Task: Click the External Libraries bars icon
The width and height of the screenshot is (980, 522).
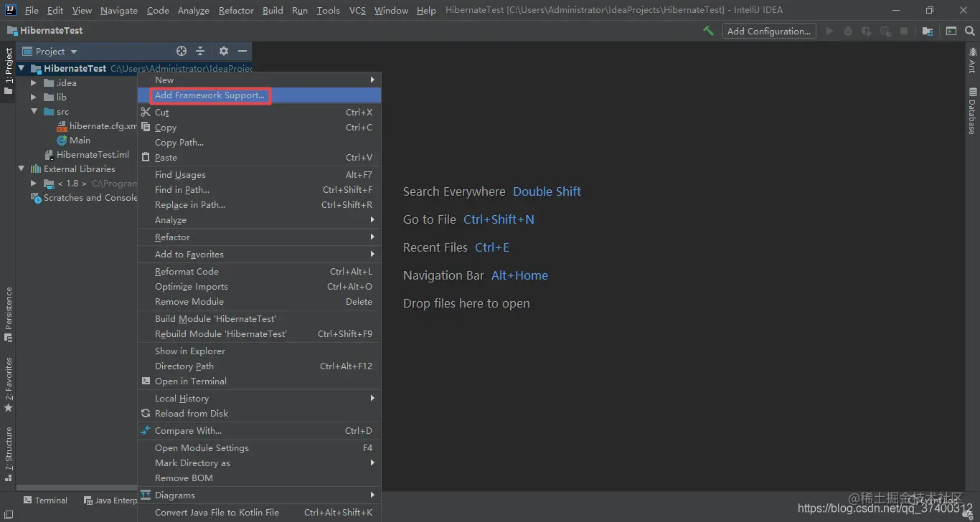Action: click(36, 169)
